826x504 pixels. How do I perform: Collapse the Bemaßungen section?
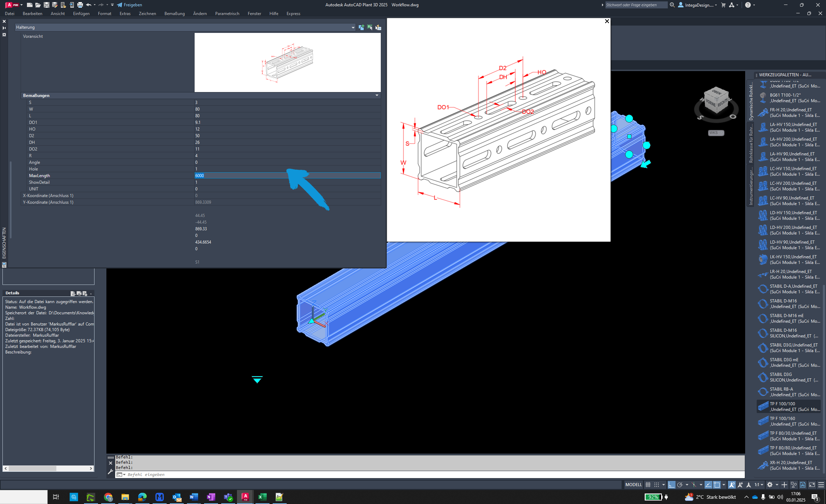377,95
